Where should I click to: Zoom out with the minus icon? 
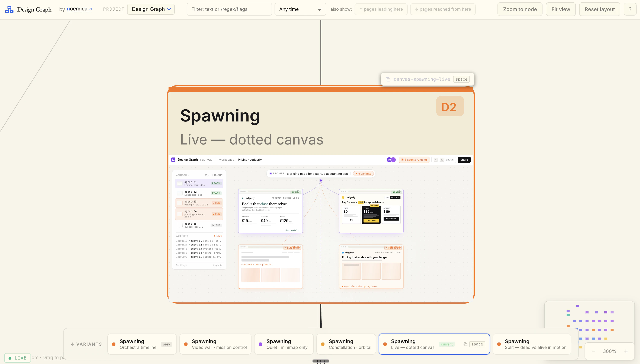[594, 351]
